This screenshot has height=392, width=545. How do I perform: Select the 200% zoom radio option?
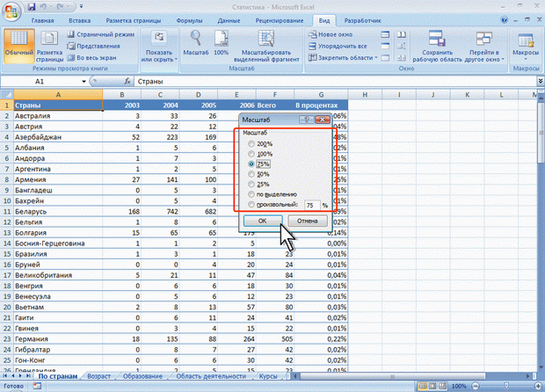tap(252, 143)
